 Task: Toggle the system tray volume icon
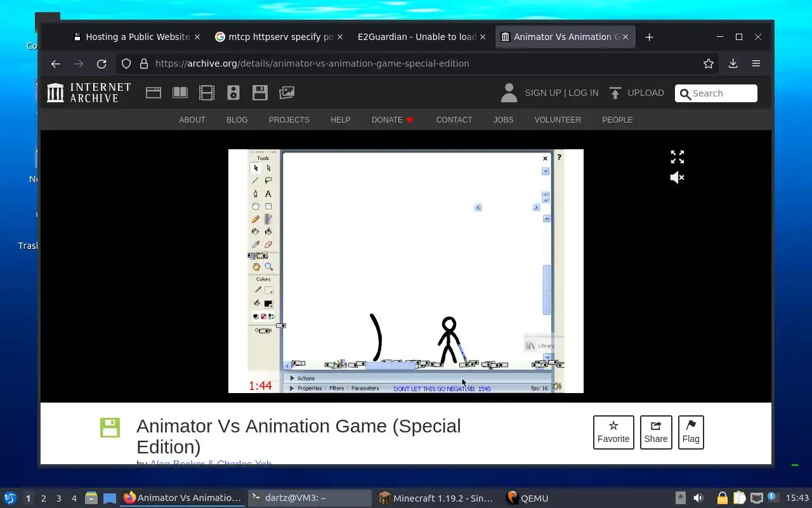pos(698,498)
